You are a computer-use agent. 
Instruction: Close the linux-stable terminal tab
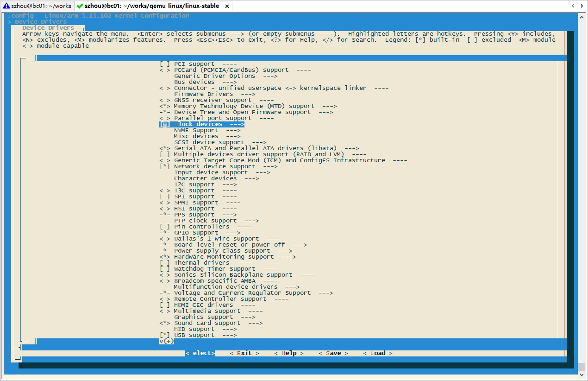[226, 6]
